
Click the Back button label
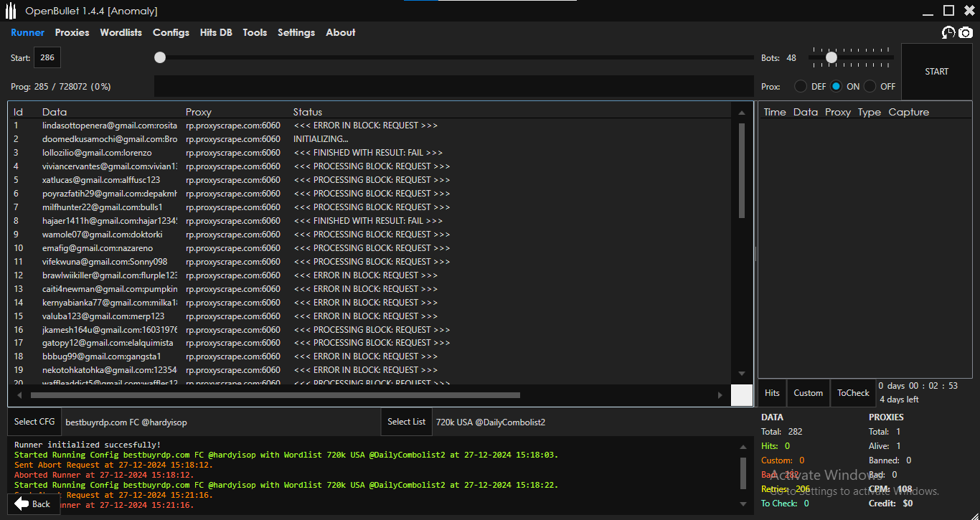click(42, 504)
